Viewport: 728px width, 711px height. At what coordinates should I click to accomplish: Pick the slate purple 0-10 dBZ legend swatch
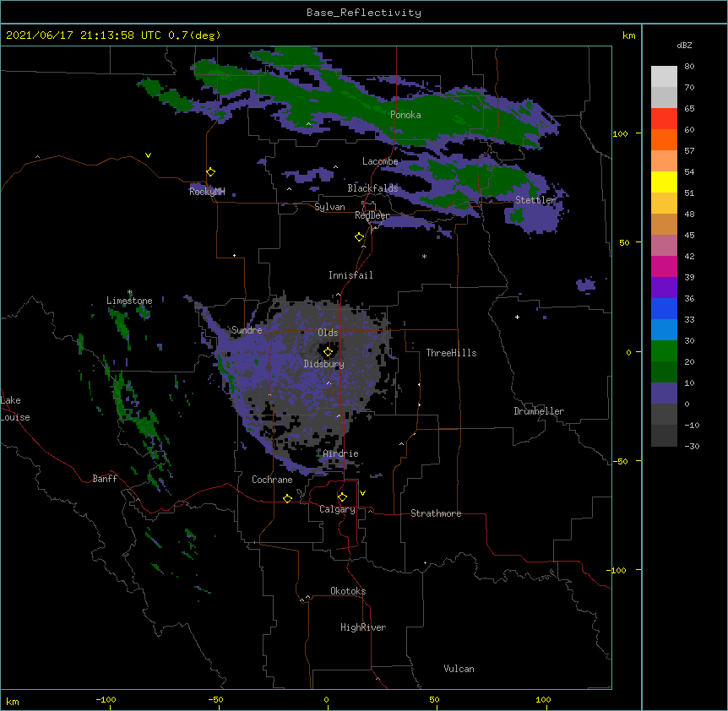pos(664,393)
